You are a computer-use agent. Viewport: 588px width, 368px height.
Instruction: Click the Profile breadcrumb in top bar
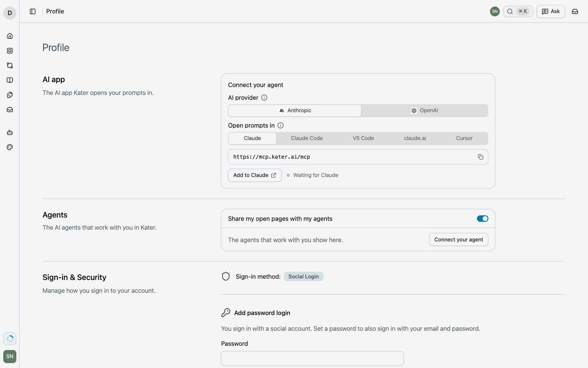coord(55,11)
